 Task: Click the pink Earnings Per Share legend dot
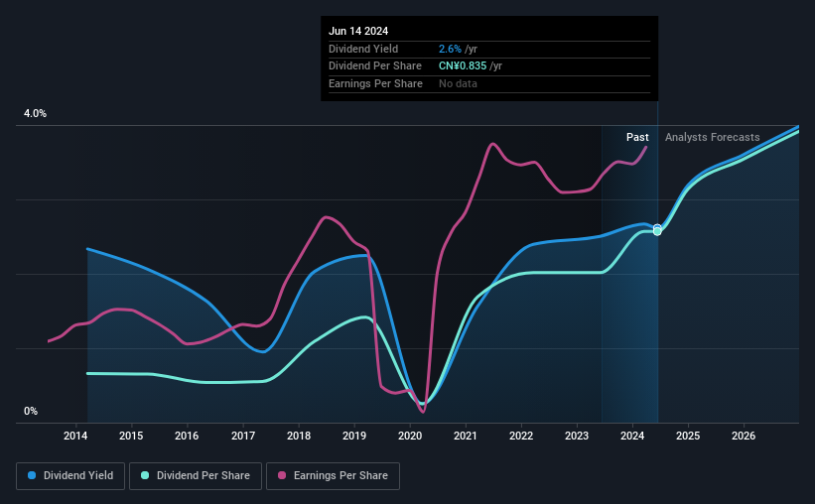pos(282,475)
